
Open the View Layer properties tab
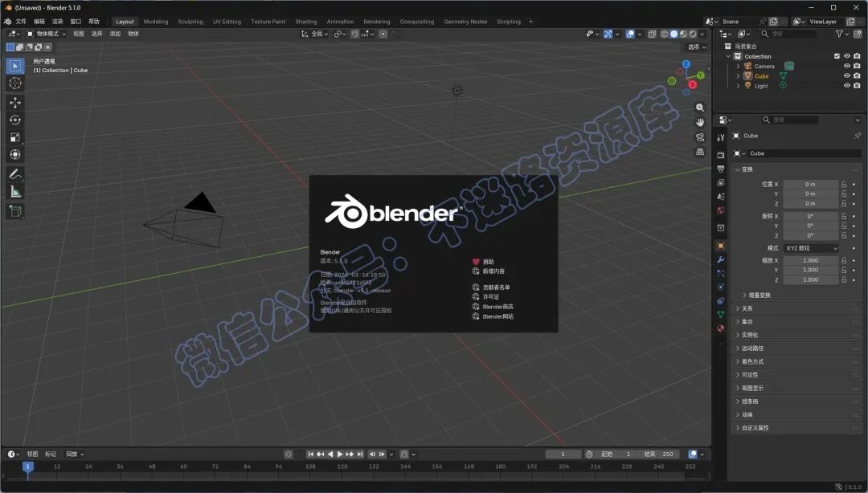point(720,182)
